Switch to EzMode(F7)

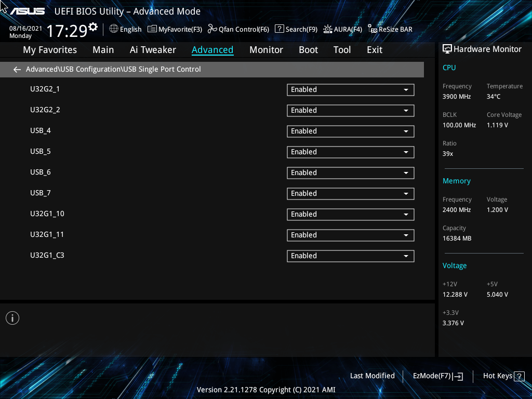432,376
